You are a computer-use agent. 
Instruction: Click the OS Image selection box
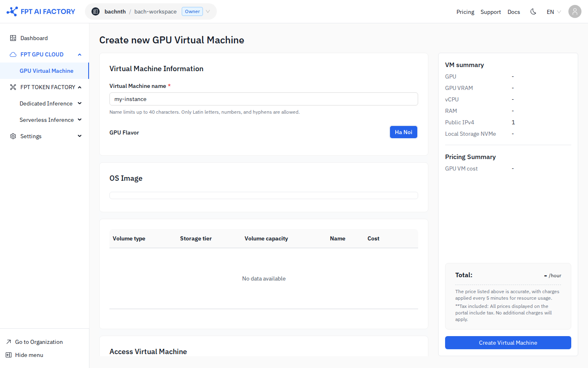pyautogui.click(x=264, y=195)
